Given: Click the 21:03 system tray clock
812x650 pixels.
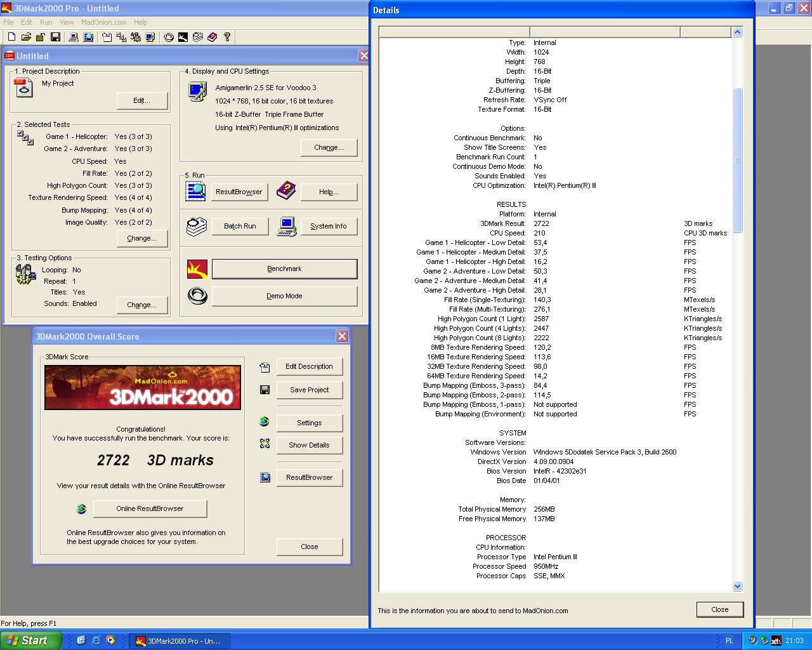Looking at the screenshot, I should click(794, 641).
